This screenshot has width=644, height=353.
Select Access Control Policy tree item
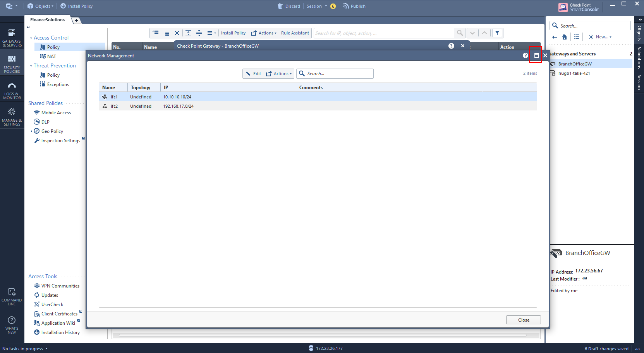point(70,47)
